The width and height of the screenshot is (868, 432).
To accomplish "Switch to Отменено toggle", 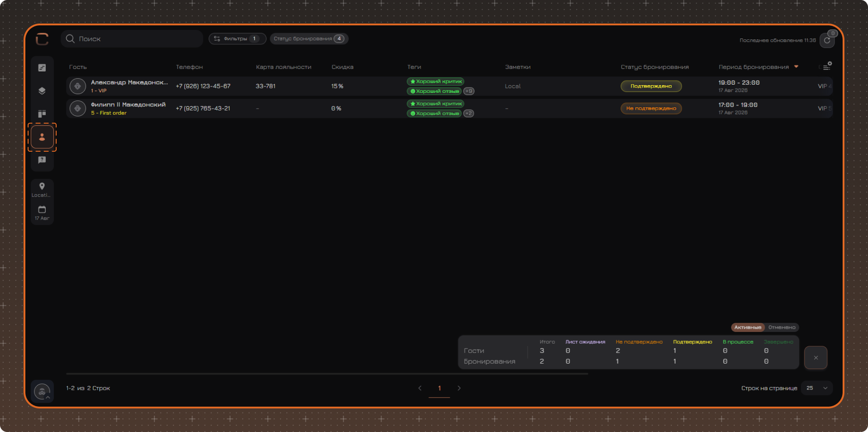I will coord(781,327).
